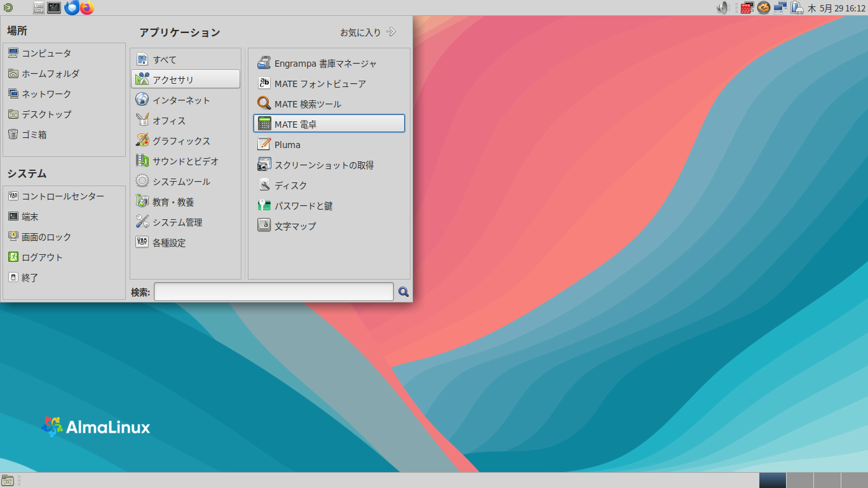
Task: Switch to the グラフィックス category
Action: click(x=186, y=141)
